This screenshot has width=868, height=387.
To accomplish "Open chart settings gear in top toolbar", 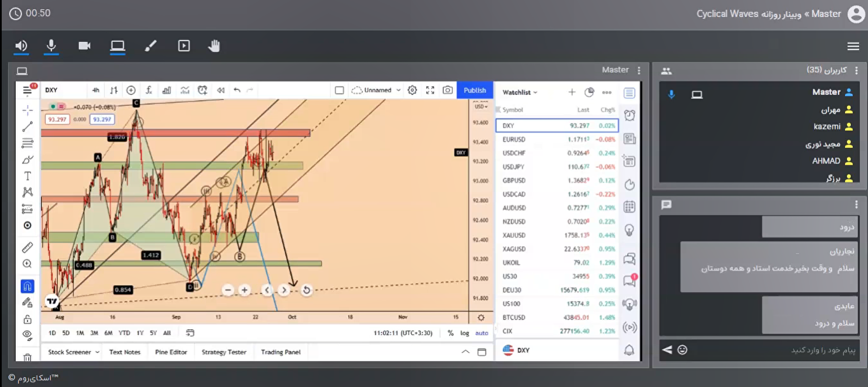I will (412, 90).
